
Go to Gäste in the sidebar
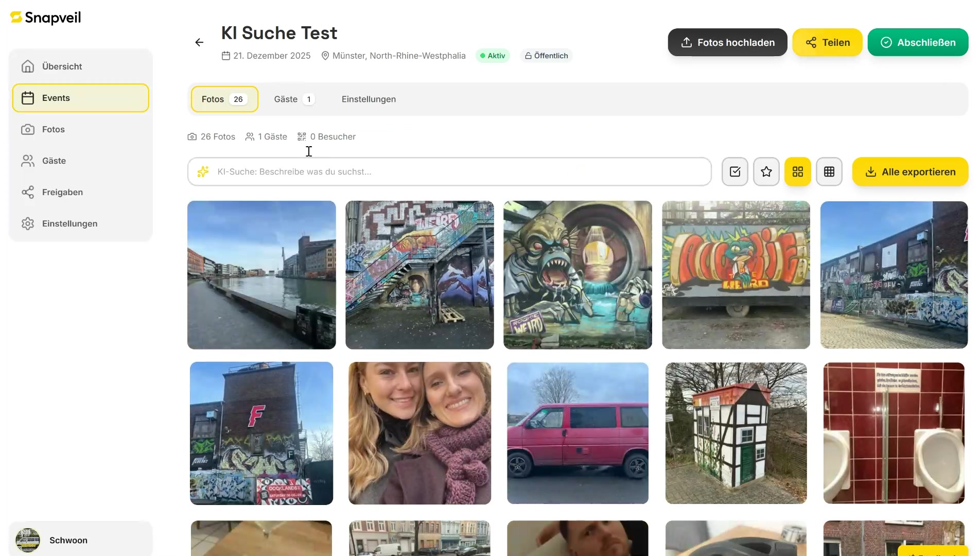[54, 161]
